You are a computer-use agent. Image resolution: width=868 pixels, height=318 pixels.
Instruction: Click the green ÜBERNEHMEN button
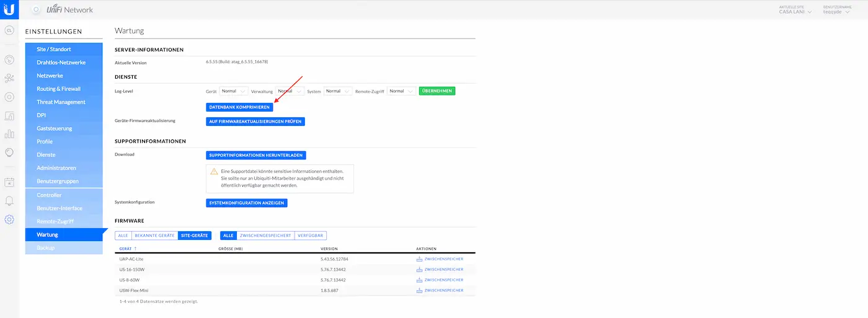(x=437, y=91)
